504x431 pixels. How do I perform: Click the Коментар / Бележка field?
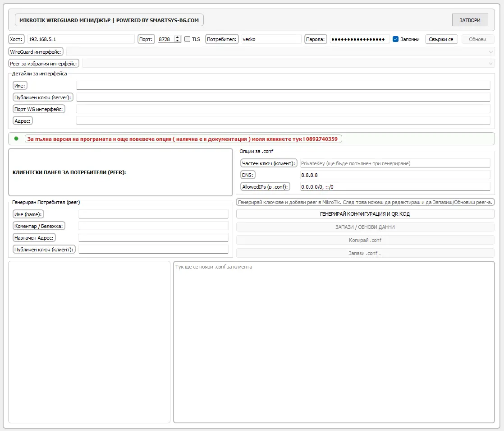click(153, 226)
